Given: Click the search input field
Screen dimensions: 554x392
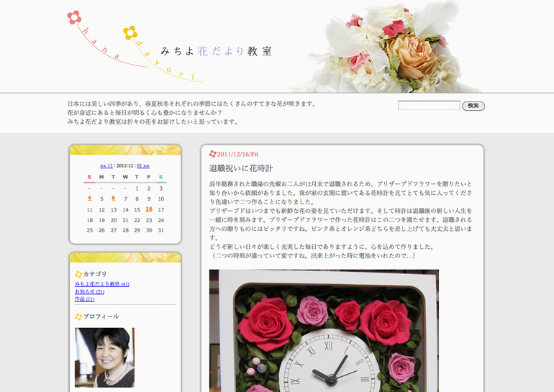Looking at the screenshot, I should (429, 105).
